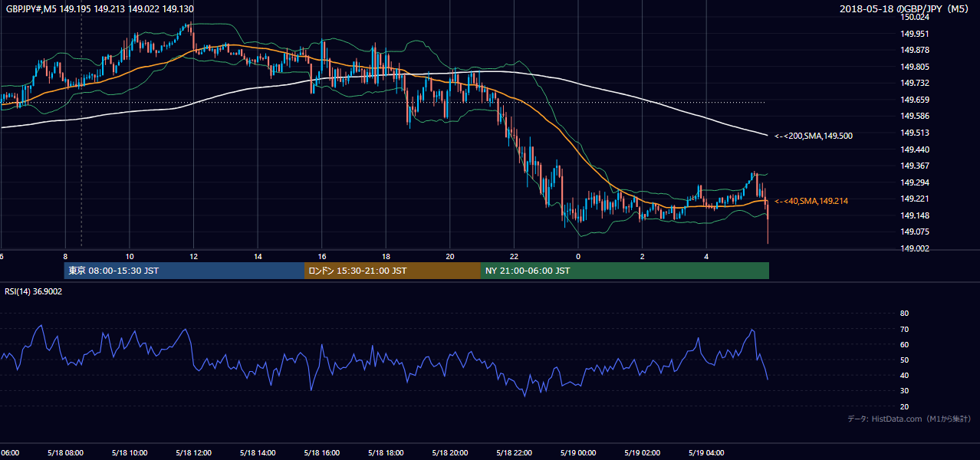Select the 40 SMA label 149.214
The height and width of the screenshot is (460, 980).
tap(811, 201)
